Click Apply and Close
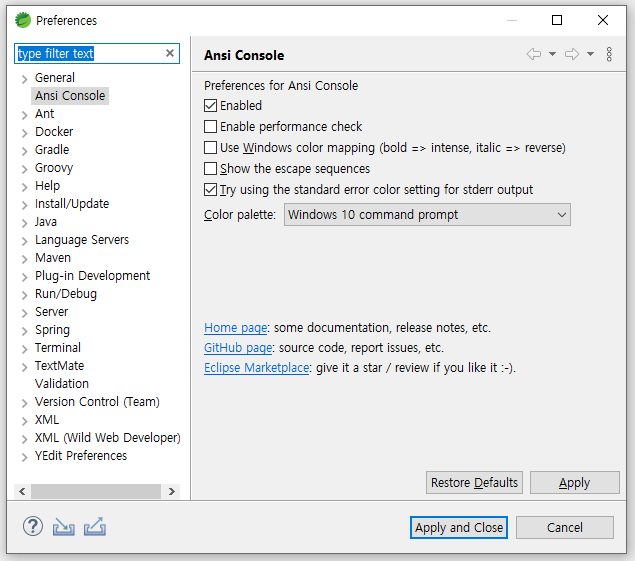635x561 pixels. tap(459, 527)
